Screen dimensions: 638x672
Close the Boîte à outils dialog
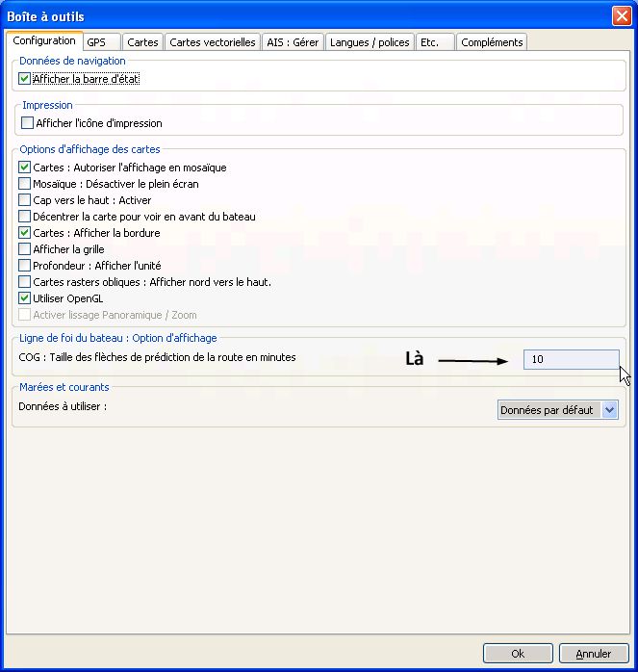(621, 15)
